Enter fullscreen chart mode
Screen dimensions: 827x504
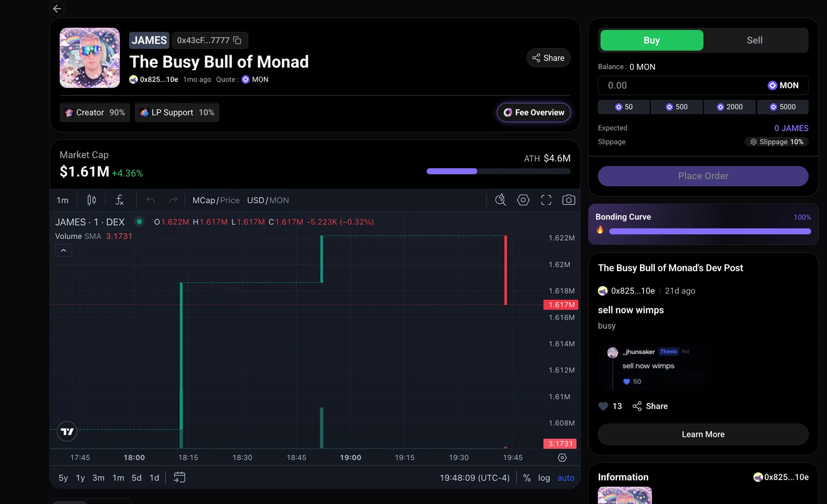click(546, 200)
